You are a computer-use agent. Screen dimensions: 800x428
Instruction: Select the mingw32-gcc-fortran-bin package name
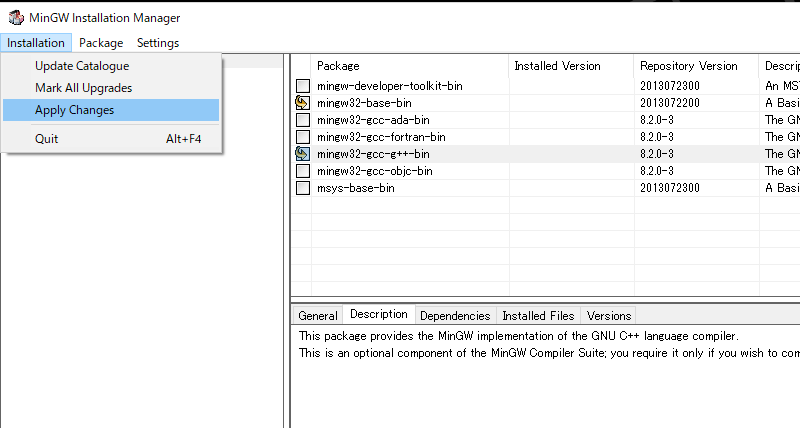tap(381, 137)
